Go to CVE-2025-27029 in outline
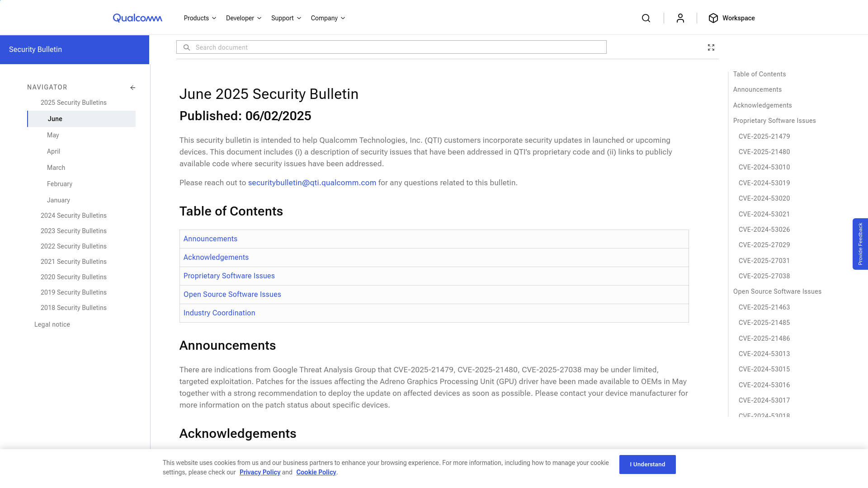This screenshot has width=868, height=488. click(x=764, y=245)
